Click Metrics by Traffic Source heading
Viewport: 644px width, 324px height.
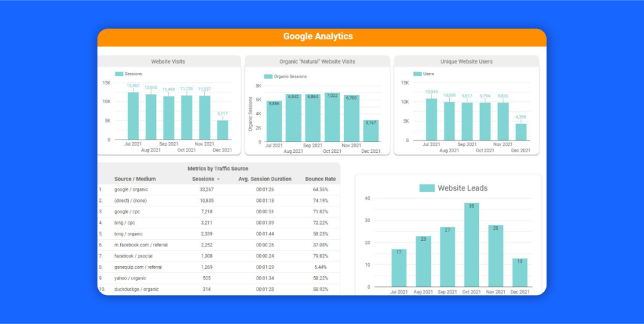(x=218, y=169)
